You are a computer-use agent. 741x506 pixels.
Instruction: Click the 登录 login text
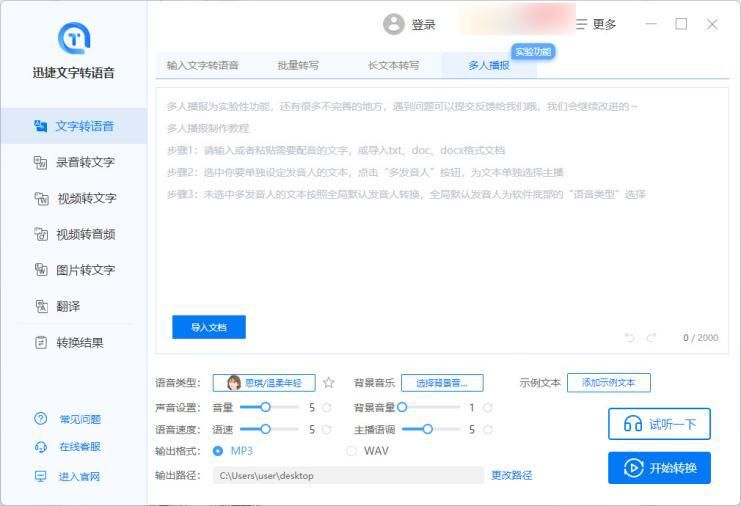(423, 25)
